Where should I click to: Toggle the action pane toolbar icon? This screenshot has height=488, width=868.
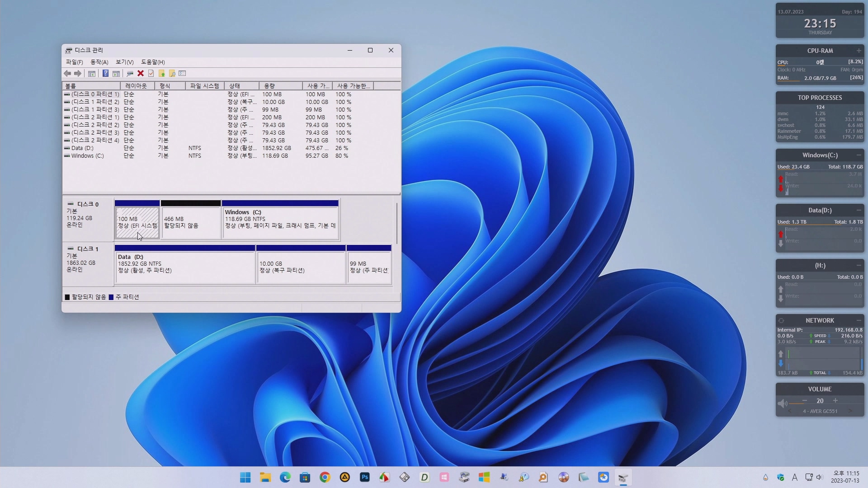116,73
